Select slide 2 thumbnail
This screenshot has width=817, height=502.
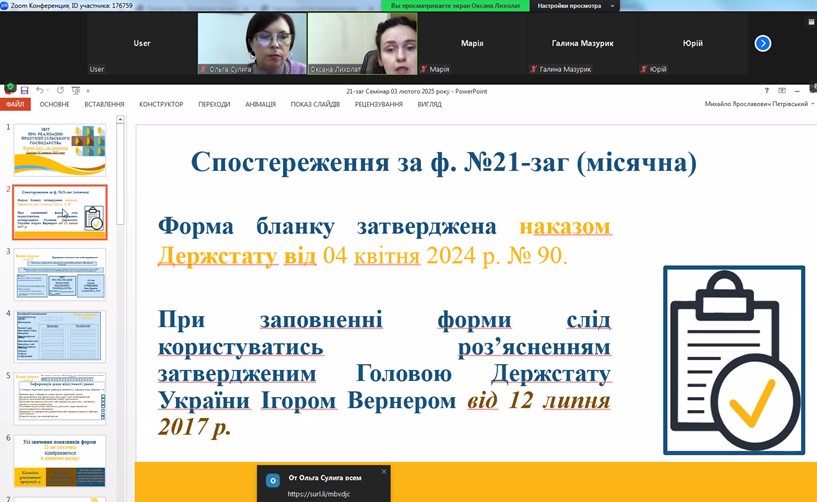[59, 212]
